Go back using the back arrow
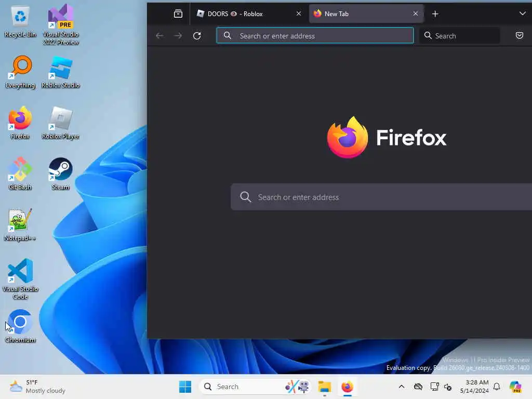 [159, 36]
